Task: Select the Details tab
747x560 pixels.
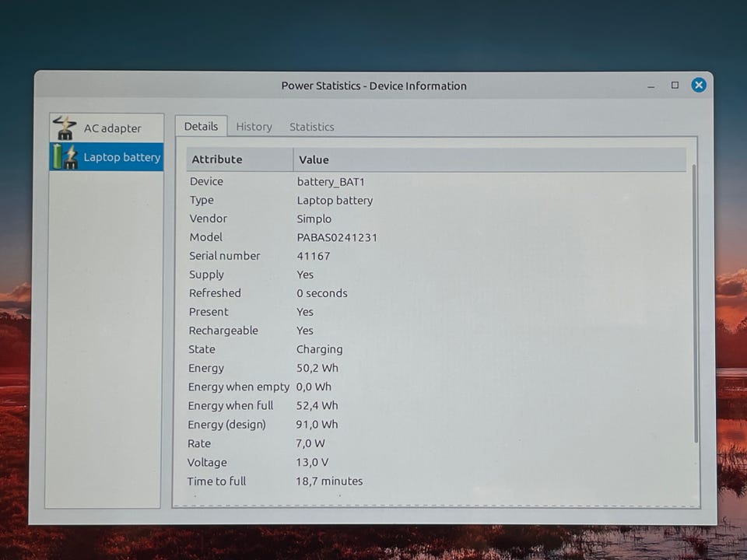Action: (x=201, y=126)
